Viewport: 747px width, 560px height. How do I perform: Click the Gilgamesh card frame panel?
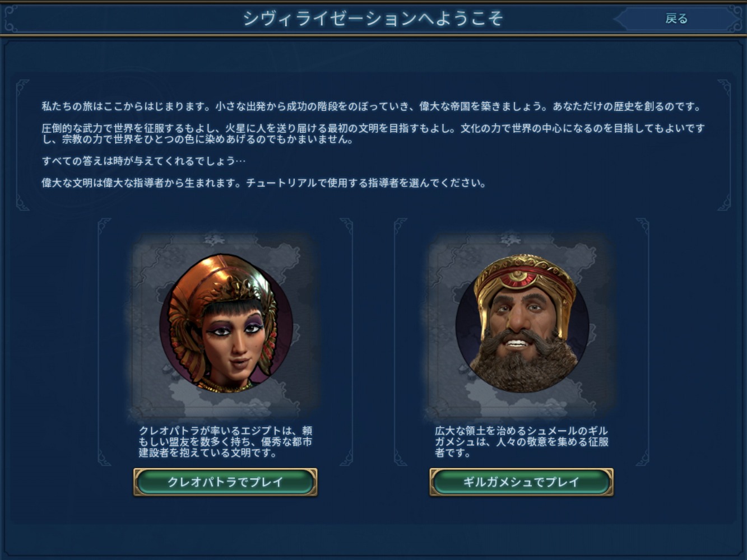(521, 342)
